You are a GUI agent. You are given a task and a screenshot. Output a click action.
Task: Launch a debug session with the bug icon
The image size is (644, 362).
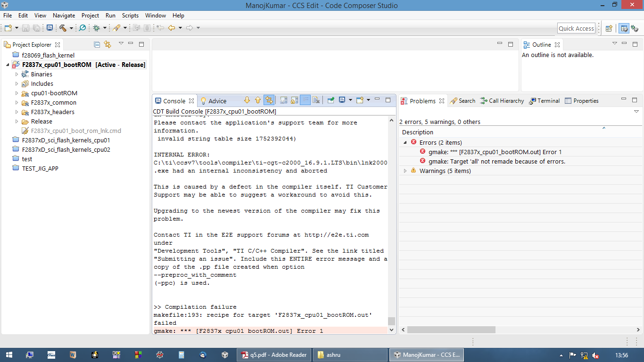(x=96, y=28)
